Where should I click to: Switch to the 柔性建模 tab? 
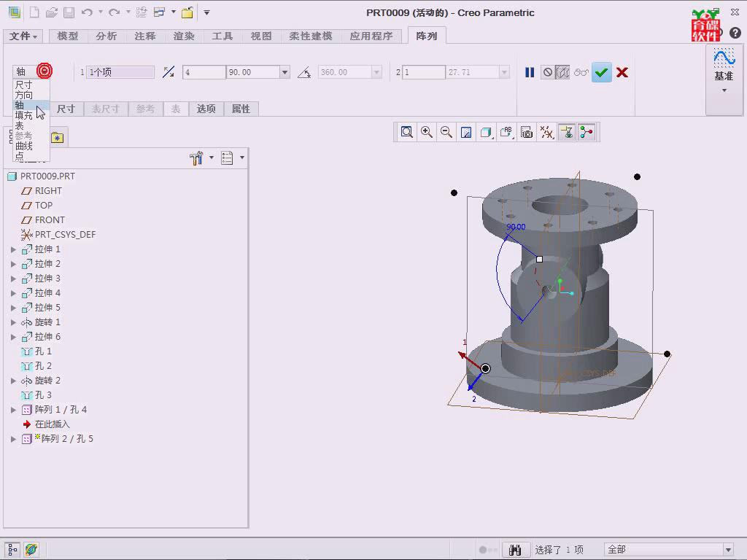click(x=310, y=36)
